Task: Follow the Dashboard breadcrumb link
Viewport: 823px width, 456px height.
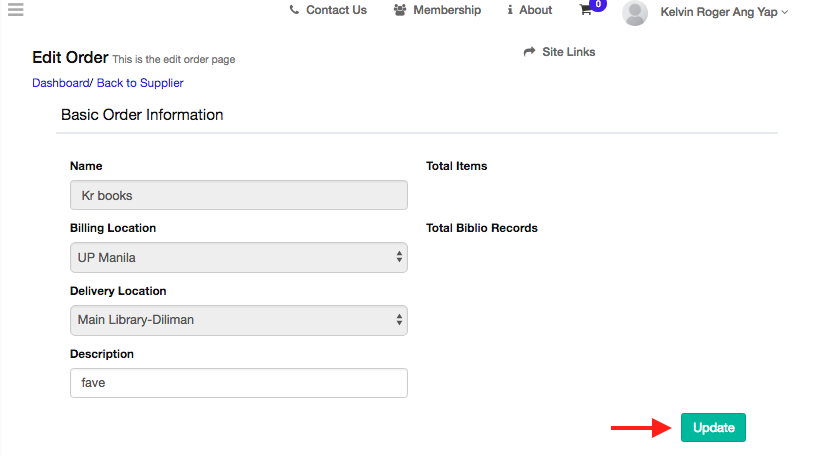Action: (x=60, y=83)
